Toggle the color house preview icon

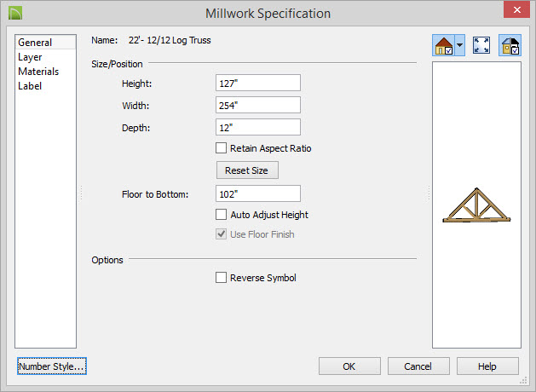coord(510,45)
